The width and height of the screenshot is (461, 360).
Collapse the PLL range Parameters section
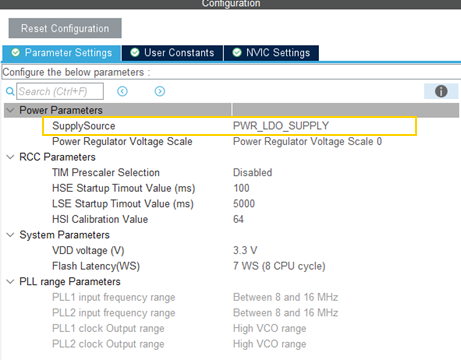point(11,282)
